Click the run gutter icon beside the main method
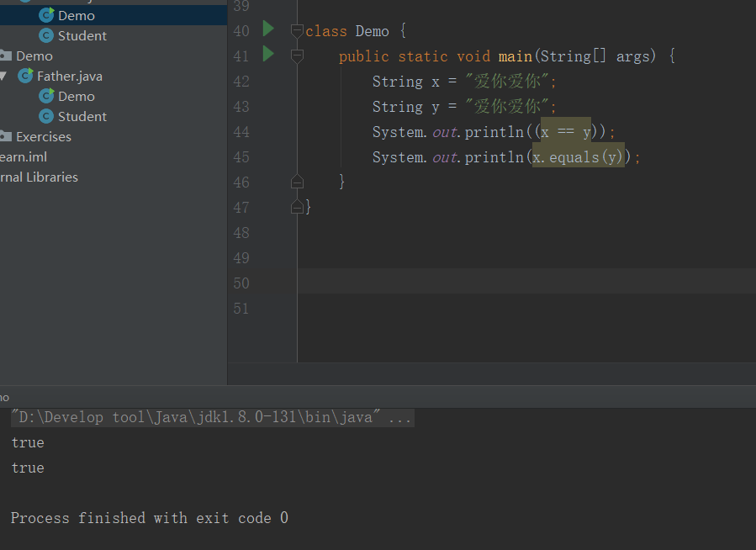756x550 pixels. (x=268, y=54)
